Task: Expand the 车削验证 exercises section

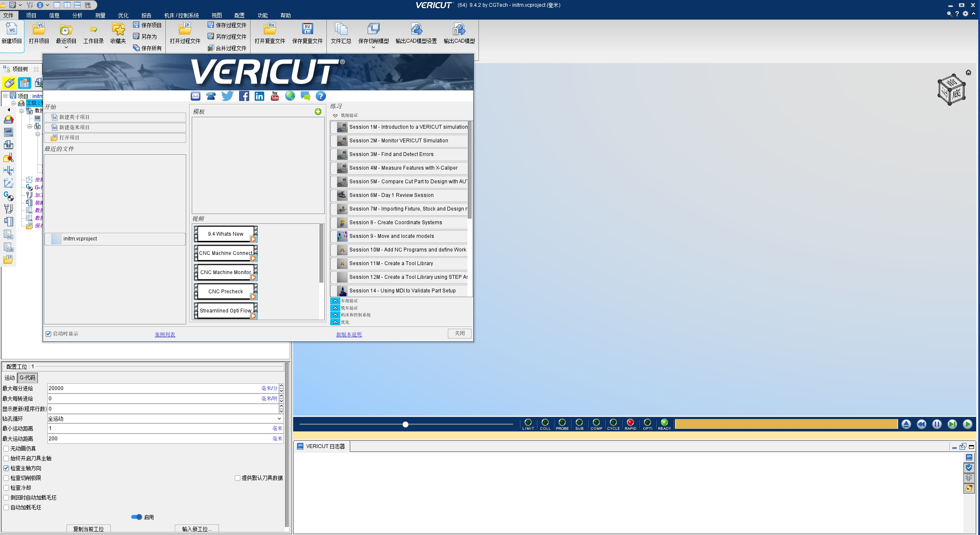Action: (335, 301)
